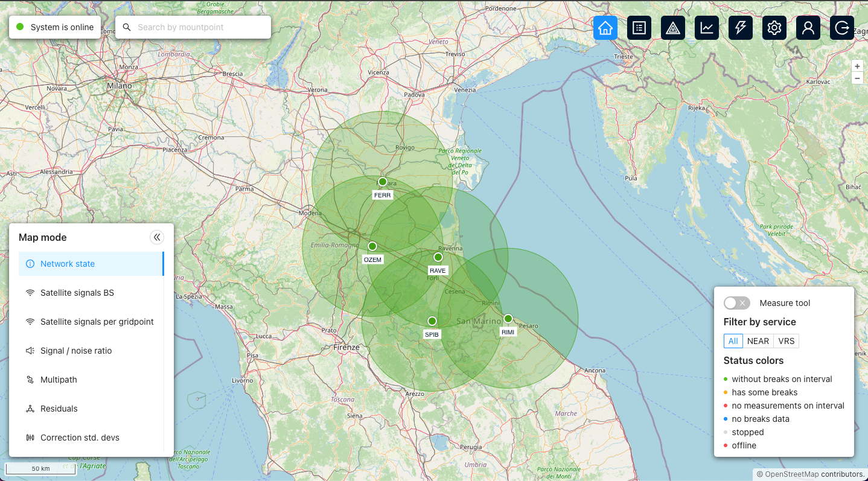
Task: Click the triangle network icon
Action: [672, 28]
